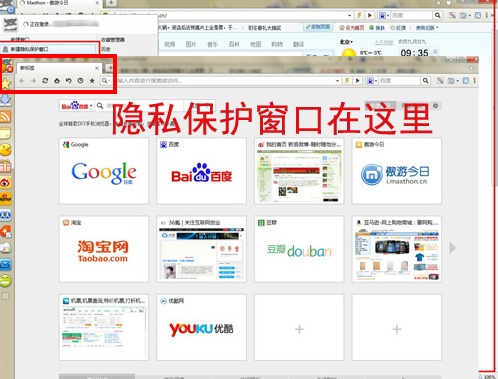Go to the home page in the private window
The image size is (498, 379).
tap(57, 81)
